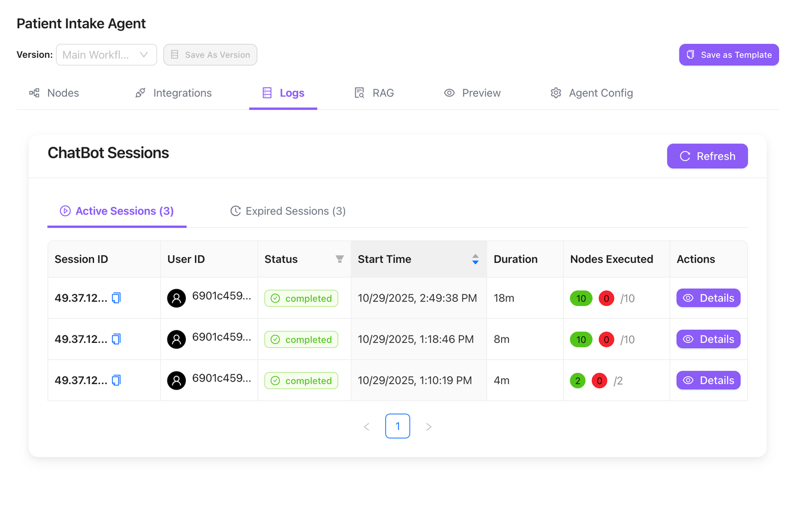Click the Start Time sort arrows
Screen dimensions: 797x532
(x=475, y=259)
